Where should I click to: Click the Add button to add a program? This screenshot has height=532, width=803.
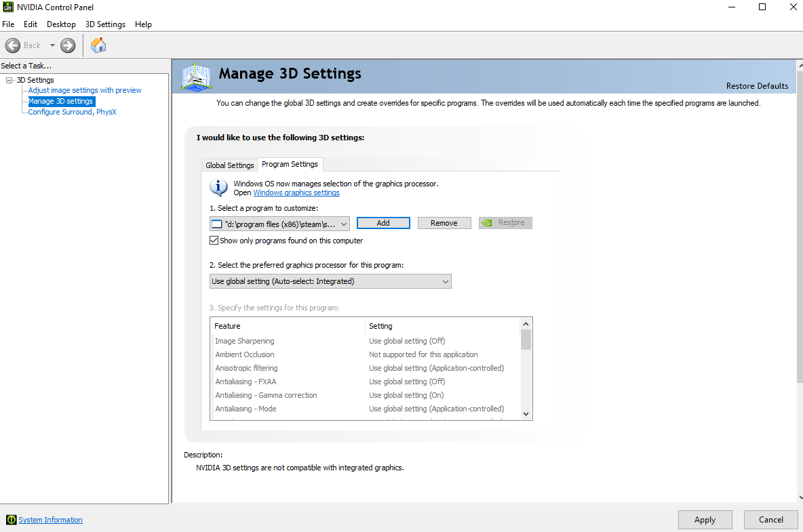pyautogui.click(x=383, y=222)
